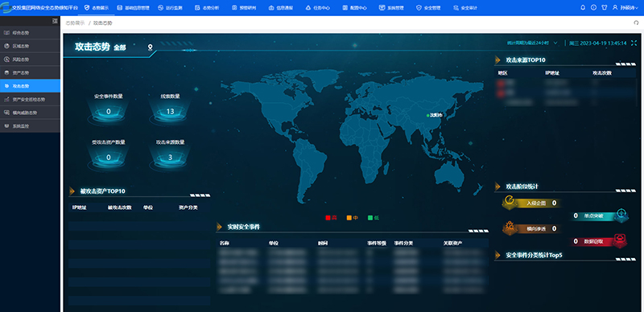
Task: Click the location pin icon beside 全部
Action: pyautogui.click(x=151, y=47)
